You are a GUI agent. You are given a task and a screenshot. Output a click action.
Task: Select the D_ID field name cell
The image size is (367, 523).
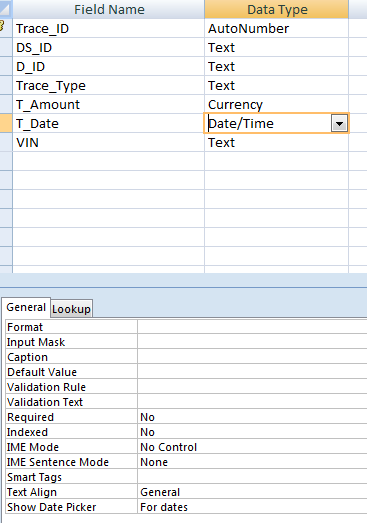tap(109, 66)
